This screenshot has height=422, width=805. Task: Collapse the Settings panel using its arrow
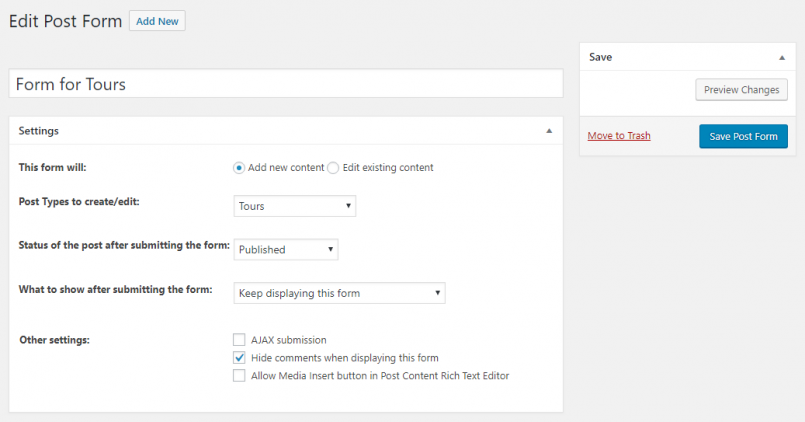tap(549, 131)
